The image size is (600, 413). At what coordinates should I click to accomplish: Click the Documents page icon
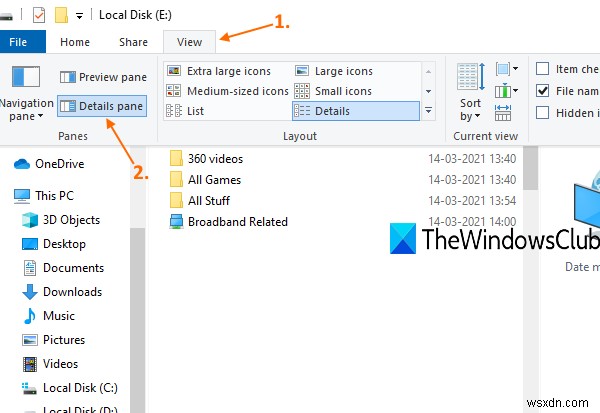(x=30, y=268)
